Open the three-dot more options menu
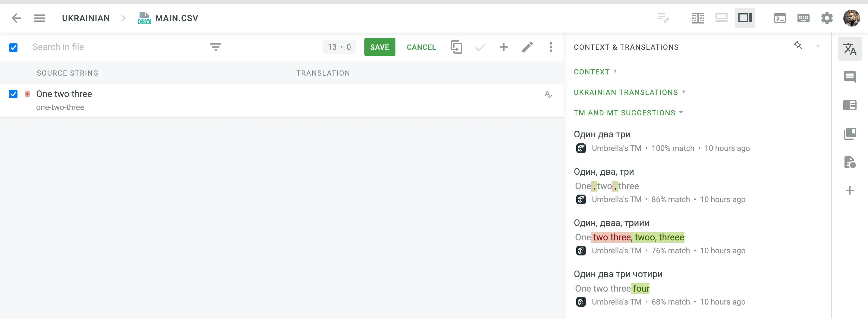The image size is (868, 319). [x=551, y=47]
